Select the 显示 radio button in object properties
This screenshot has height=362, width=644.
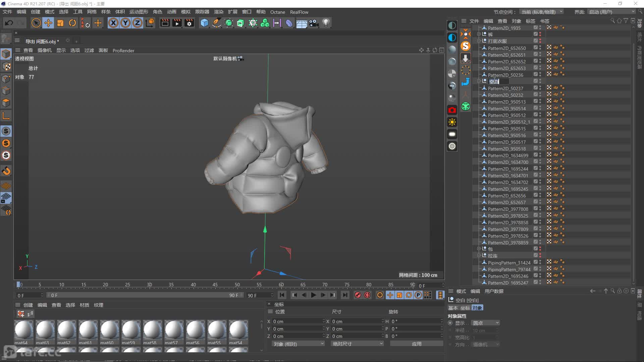pos(450,323)
